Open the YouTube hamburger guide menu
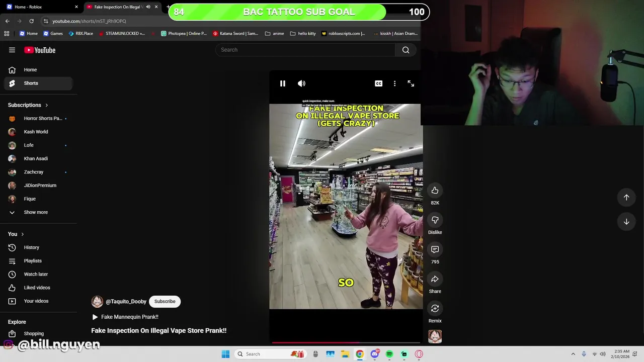Image resolution: width=644 pixels, height=362 pixels. click(12, 50)
